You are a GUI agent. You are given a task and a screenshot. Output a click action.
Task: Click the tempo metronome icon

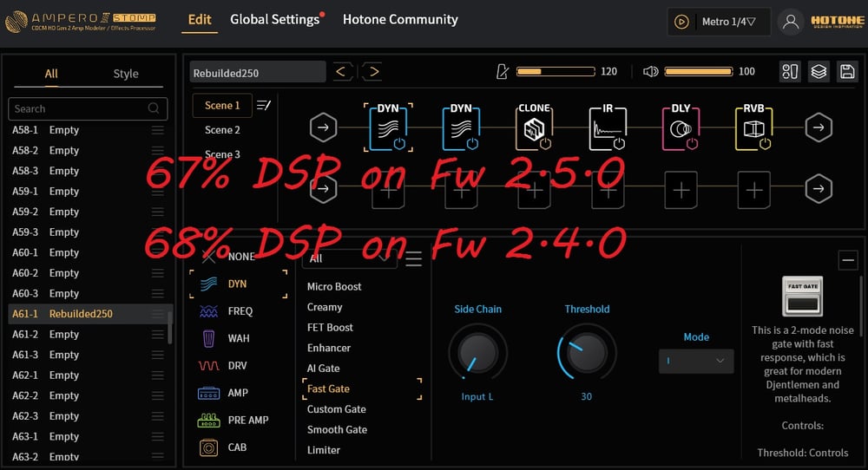(x=503, y=71)
